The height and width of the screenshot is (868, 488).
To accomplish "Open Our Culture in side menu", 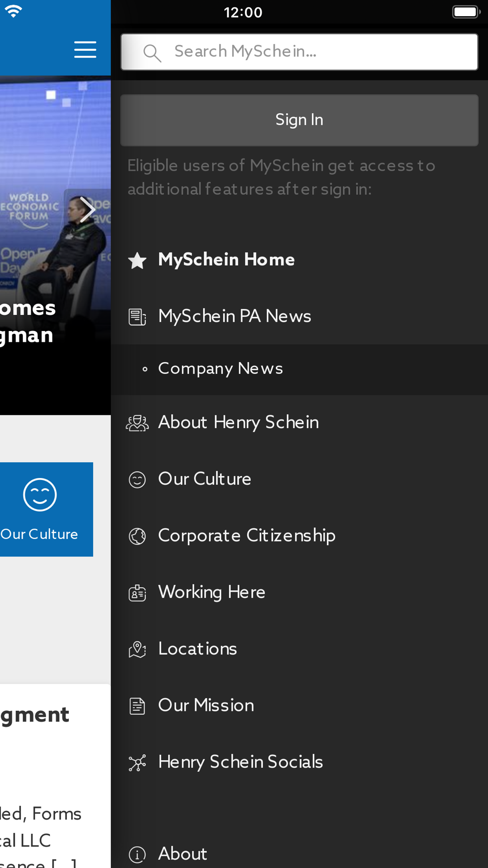I will (299, 479).
